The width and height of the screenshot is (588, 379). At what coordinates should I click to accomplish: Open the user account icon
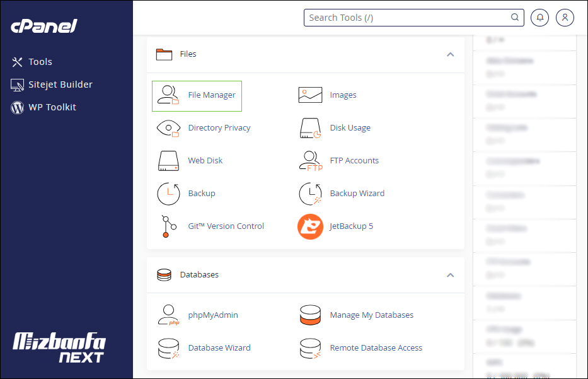(565, 18)
